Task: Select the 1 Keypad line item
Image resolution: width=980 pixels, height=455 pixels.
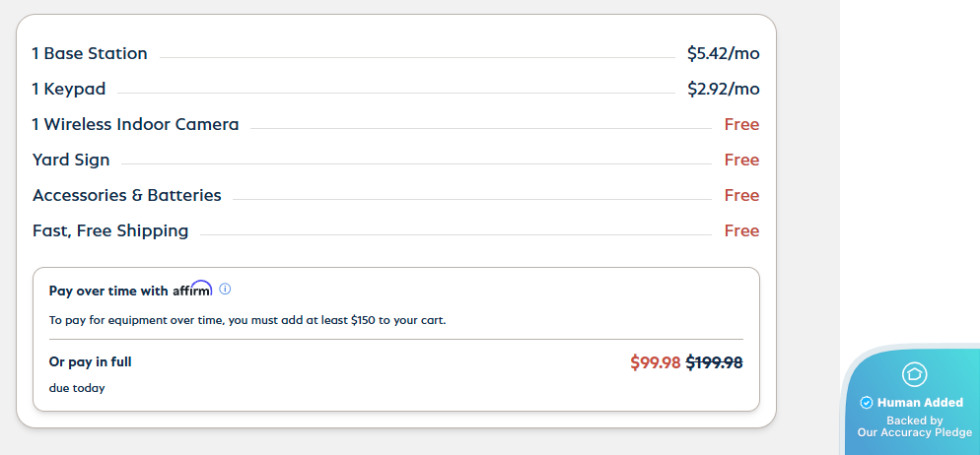Action: [x=69, y=90]
